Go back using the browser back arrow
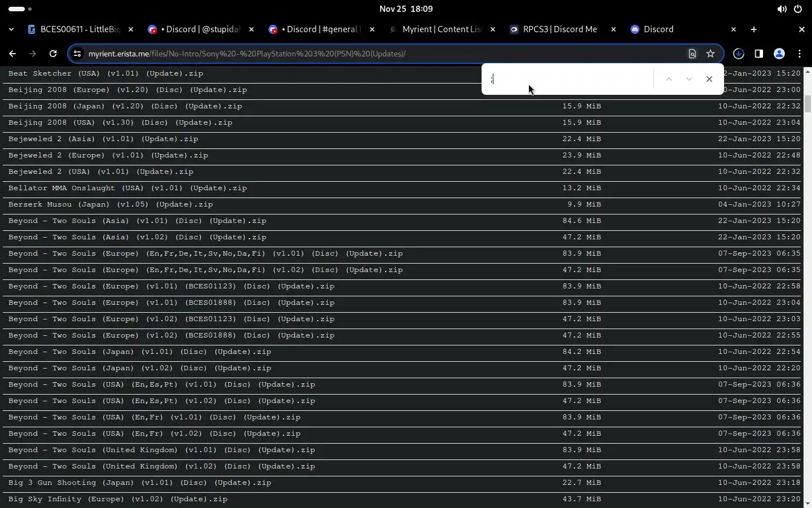The height and width of the screenshot is (508, 812). (x=12, y=54)
